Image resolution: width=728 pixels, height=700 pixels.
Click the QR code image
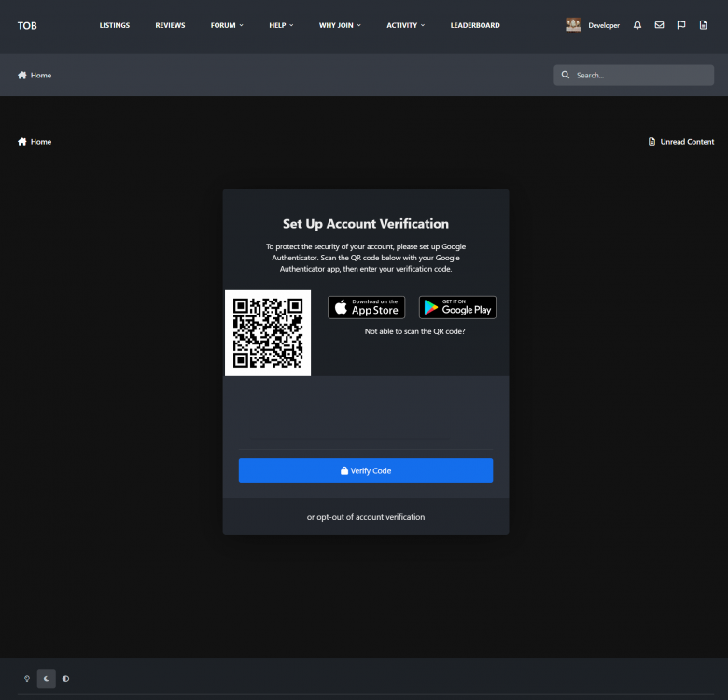pos(268,333)
